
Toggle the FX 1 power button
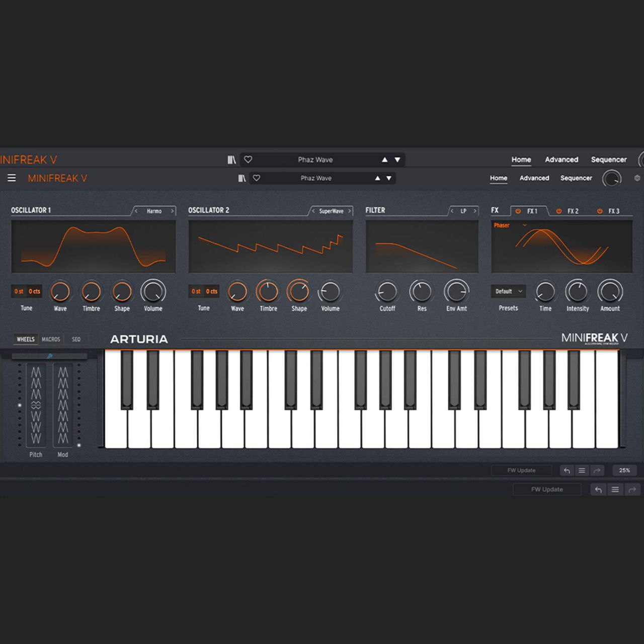(x=518, y=211)
